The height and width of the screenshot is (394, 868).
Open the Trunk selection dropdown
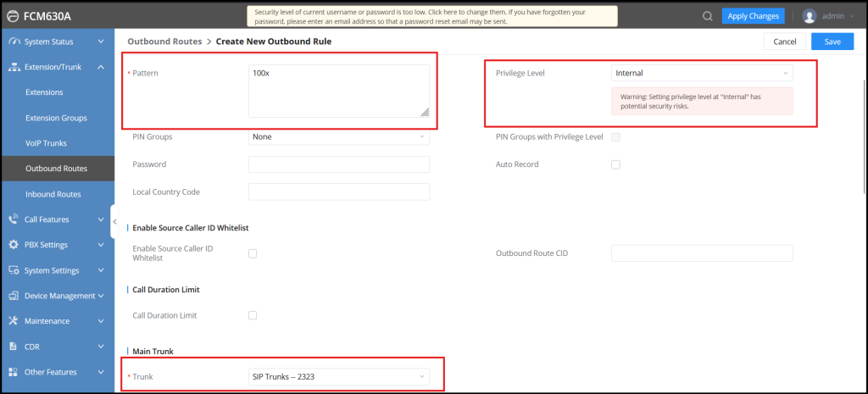(339, 376)
